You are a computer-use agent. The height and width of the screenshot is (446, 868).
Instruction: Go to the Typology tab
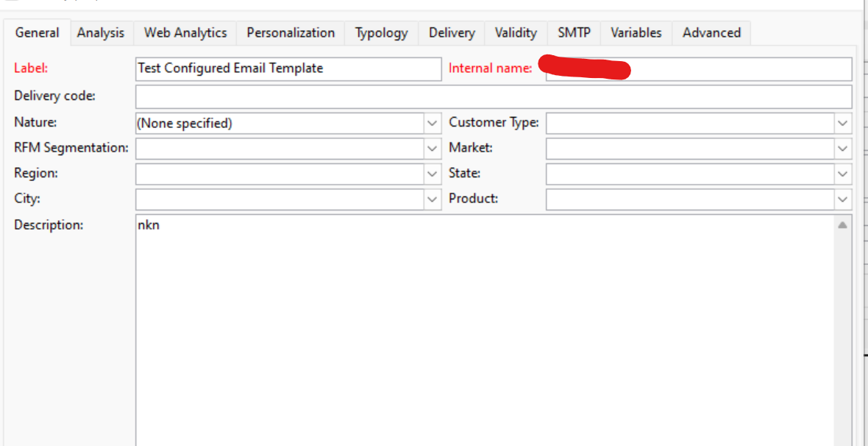(381, 33)
